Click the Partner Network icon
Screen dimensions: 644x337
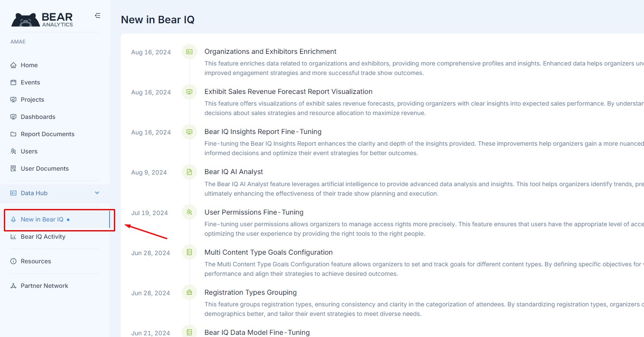(13, 286)
